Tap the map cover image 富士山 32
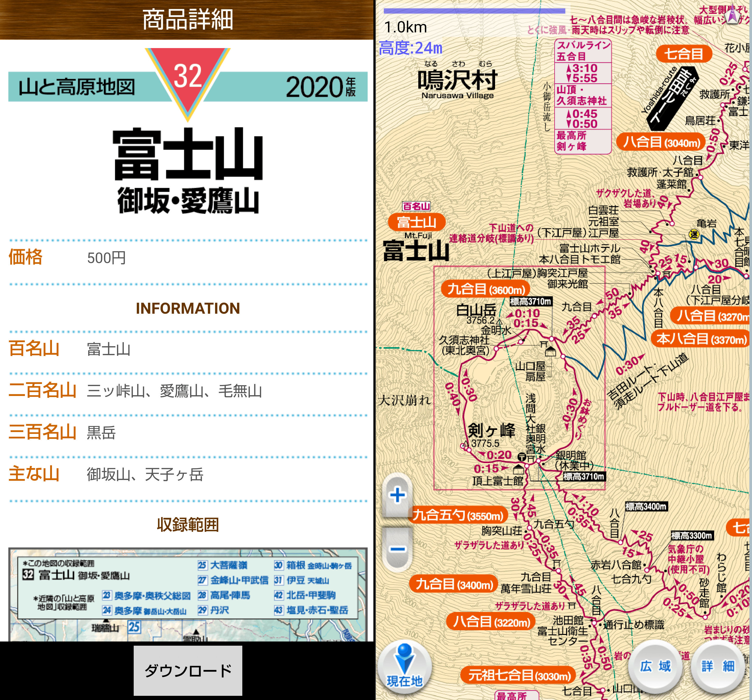 click(188, 132)
